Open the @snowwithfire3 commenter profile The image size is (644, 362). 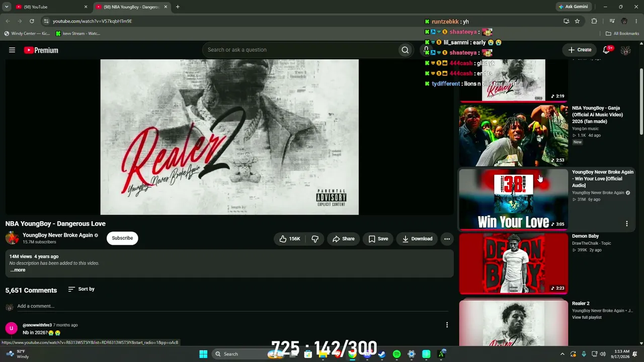37,325
